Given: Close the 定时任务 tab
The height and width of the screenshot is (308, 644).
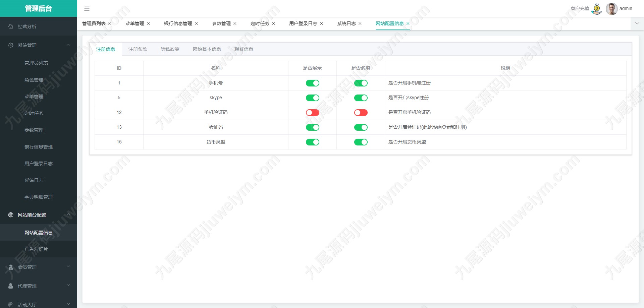Looking at the screenshot, I should [x=273, y=23].
